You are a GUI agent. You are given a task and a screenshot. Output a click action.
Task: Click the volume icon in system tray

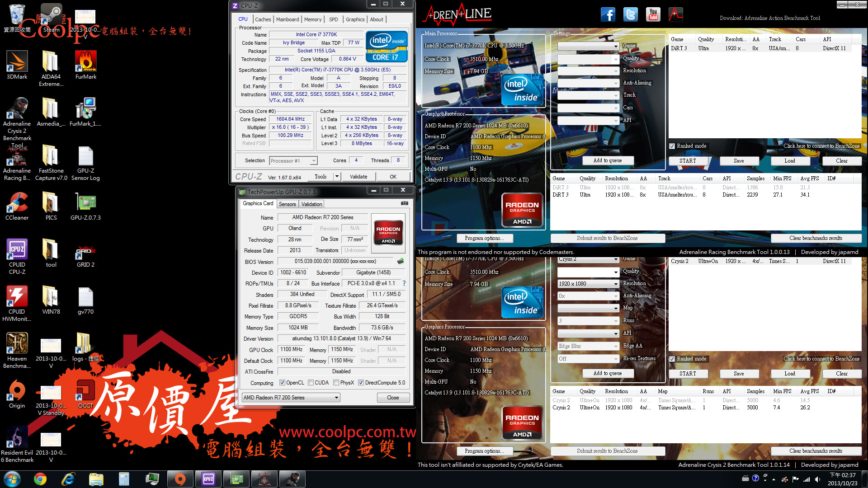click(817, 479)
